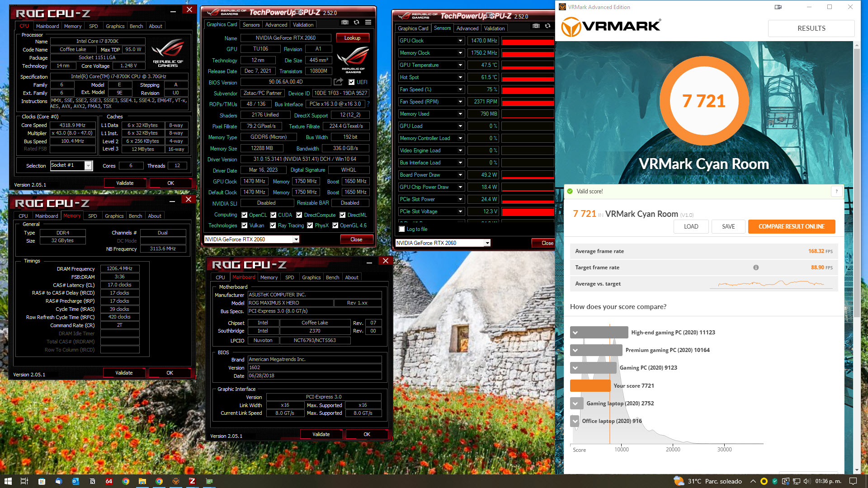Click the PCIe Slot Voltage red graph bar

click(x=528, y=211)
